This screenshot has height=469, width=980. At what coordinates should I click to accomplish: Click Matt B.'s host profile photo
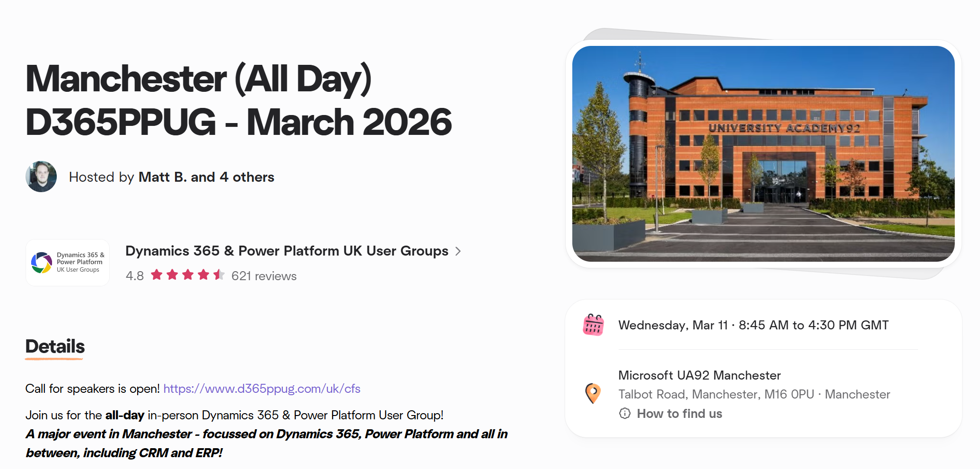[x=41, y=177]
